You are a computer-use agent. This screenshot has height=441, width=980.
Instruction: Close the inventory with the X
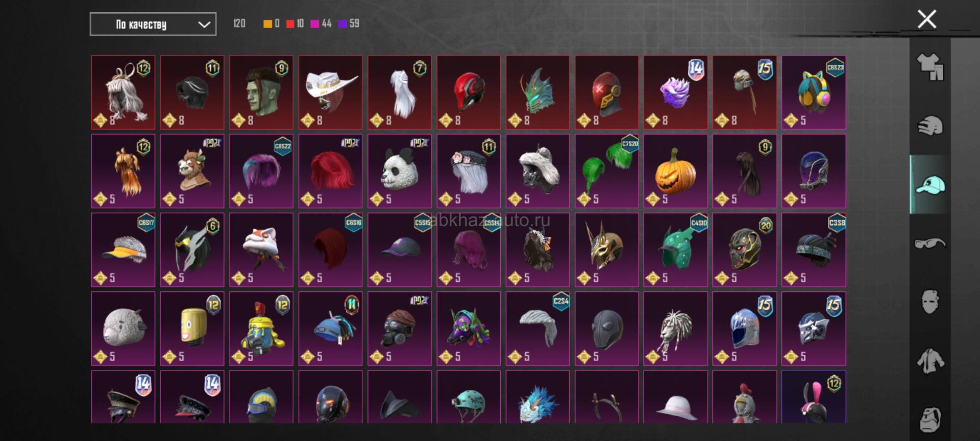click(927, 19)
